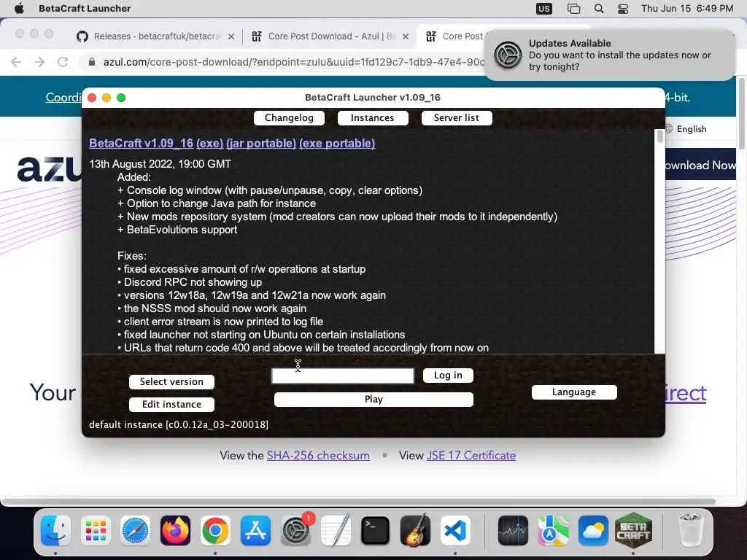Open Stocks app in the dock
Screen dimensions: 747x560
(x=513, y=531)
